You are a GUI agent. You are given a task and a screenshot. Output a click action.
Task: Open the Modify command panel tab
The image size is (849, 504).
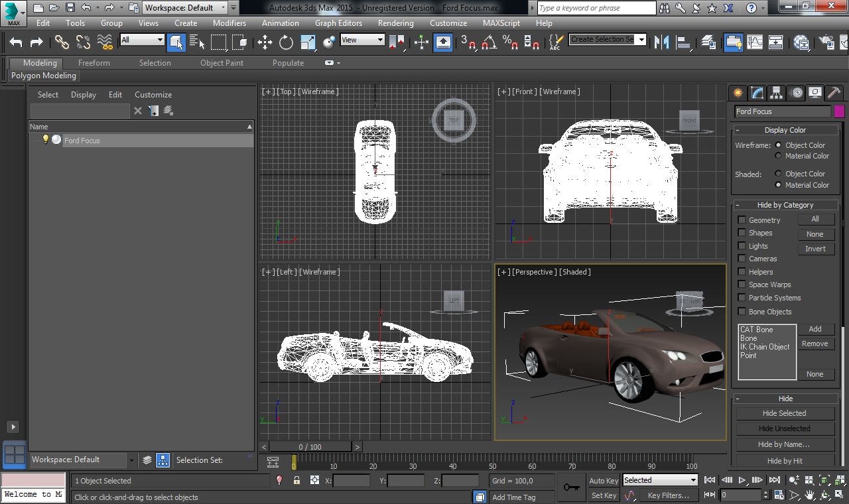click(x=757, y=93)
